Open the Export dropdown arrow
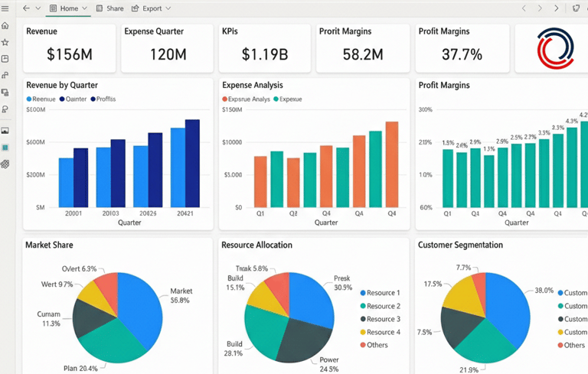The image size is (588, 374). pos(168,8)
